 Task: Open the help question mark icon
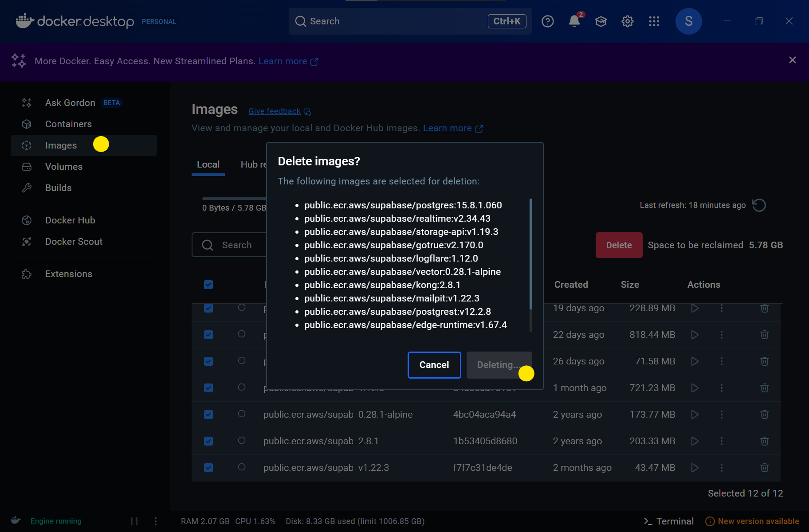tap(548, 21)
